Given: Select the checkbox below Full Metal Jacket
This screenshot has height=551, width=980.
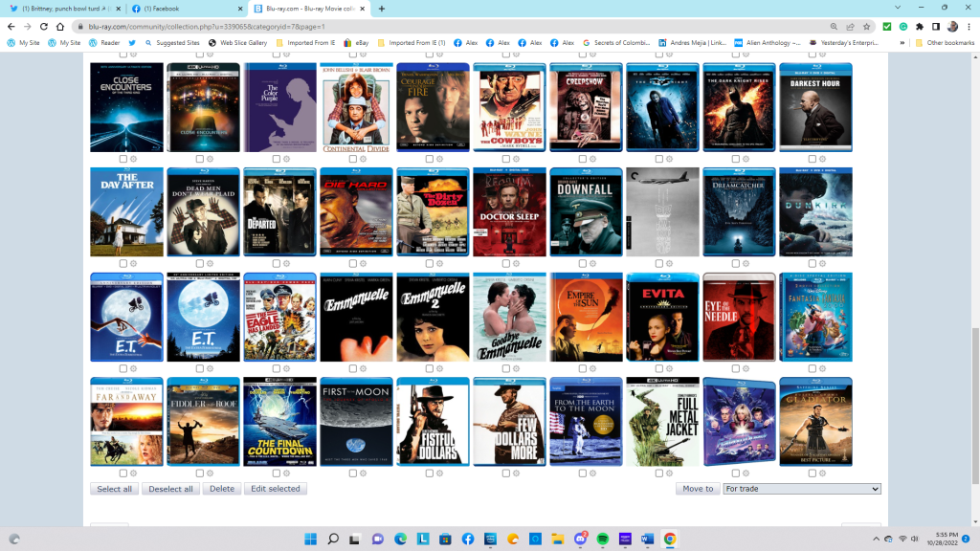Looking at the screenshot, I should click(x=659, y=473).
